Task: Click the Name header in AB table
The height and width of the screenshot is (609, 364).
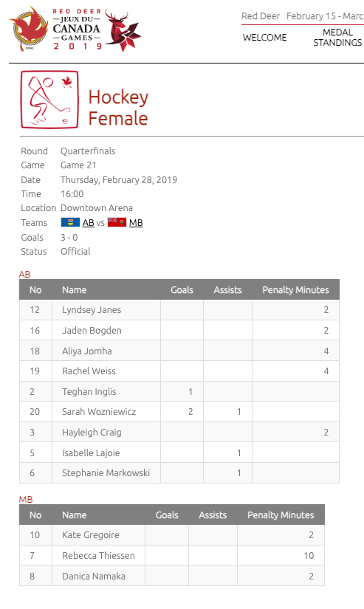Action: pyautogui.click(x=74, y=290)
